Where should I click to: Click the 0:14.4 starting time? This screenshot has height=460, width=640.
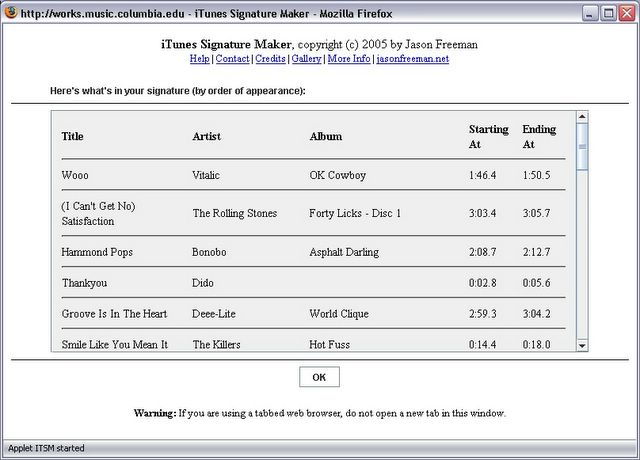(482, 344)
